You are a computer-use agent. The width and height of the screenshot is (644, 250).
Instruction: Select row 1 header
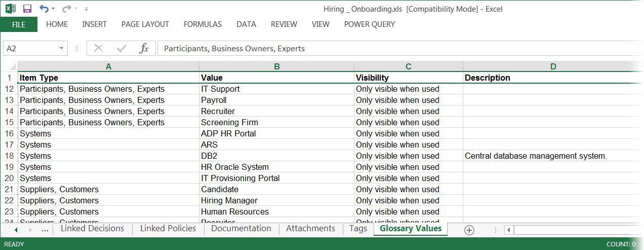pos(9,78)
